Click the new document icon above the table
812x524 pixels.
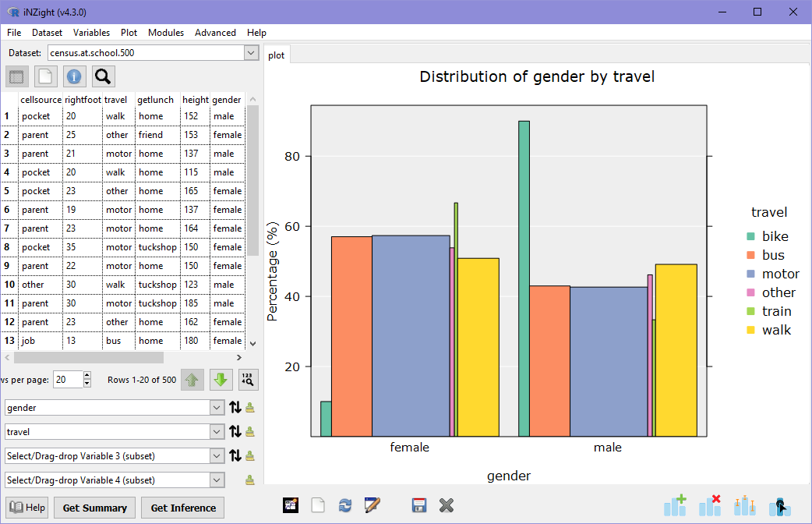coord(45,76)
